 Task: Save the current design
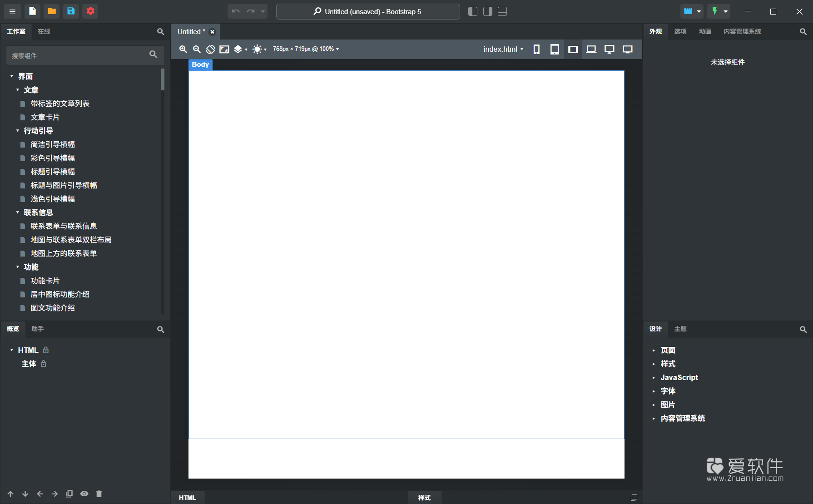71,11
